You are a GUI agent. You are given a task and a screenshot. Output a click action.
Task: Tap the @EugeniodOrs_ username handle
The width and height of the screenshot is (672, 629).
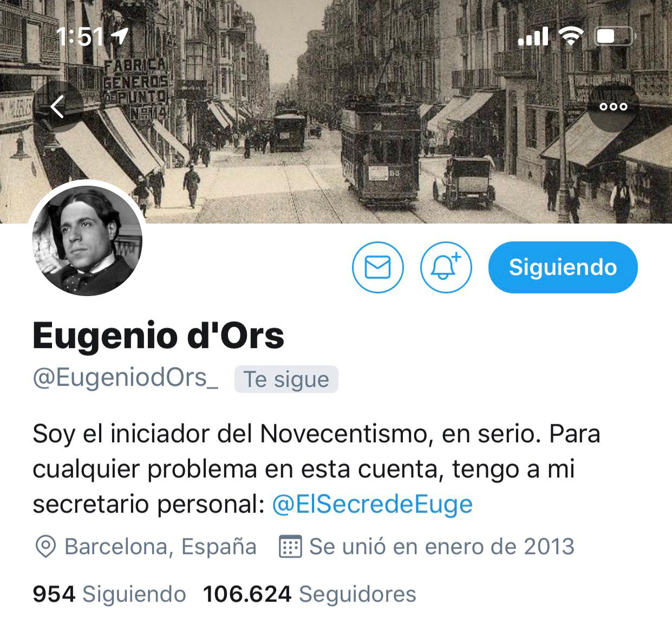coord(126,378)
